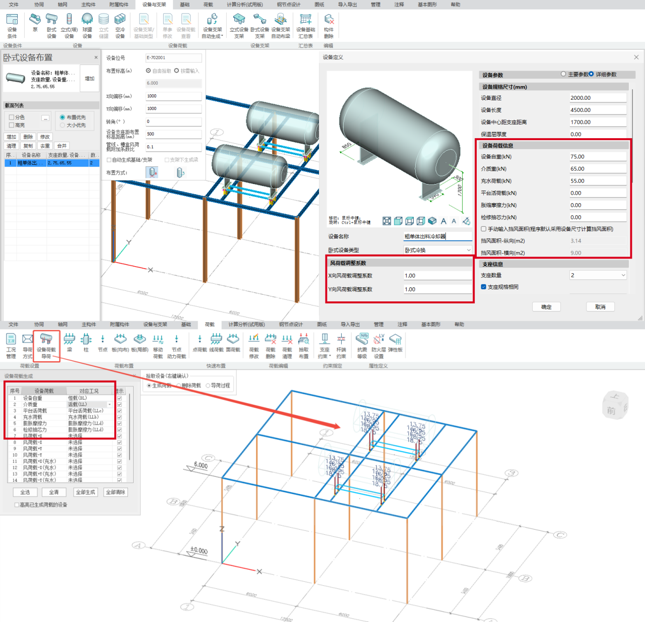Open the 卧式设备类型 dropdown
Screen dimensions: 645x622
437,250
